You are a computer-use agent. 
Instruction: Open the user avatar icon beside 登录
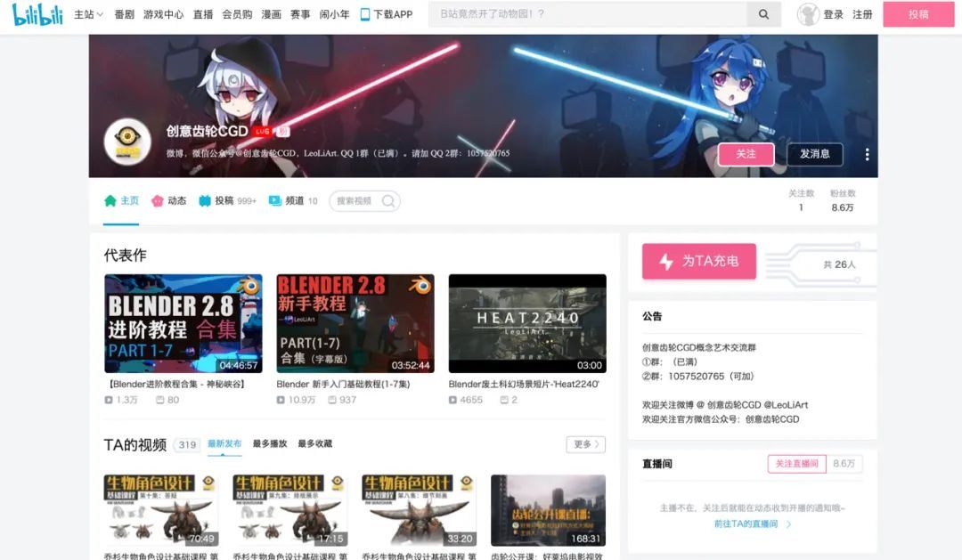[x=808, y=14]
